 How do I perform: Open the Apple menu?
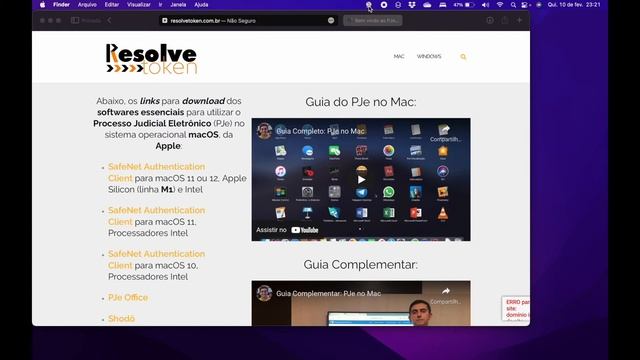(x=42, y=5)
